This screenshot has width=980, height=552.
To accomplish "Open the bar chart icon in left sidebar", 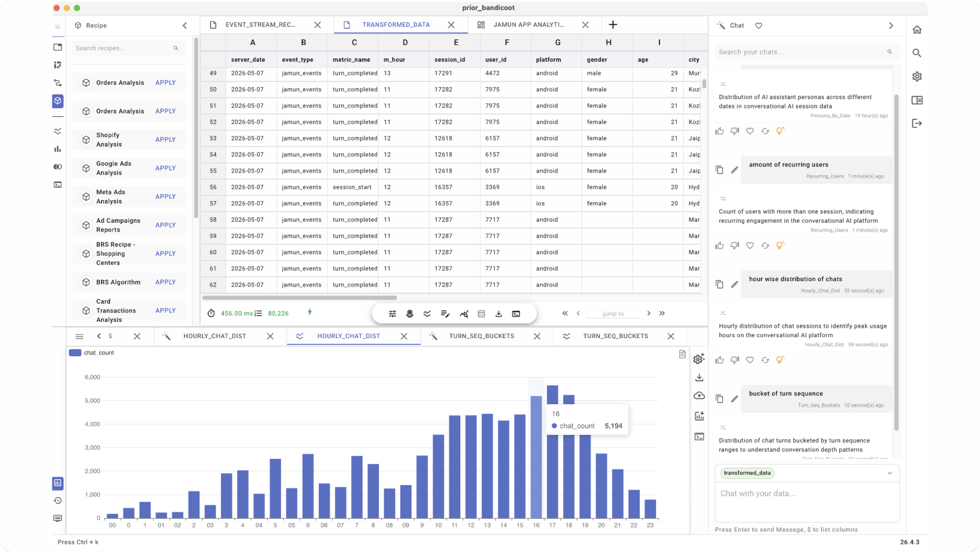I will pyautogui.click(x=58, y=149).
